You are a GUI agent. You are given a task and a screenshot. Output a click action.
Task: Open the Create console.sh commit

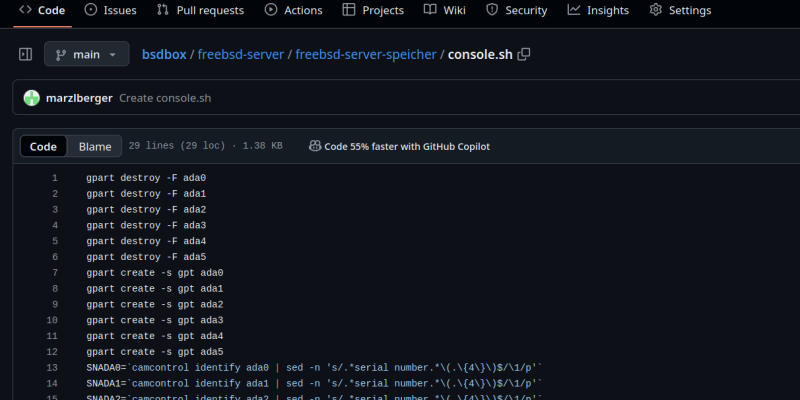(x=165, y=98)
